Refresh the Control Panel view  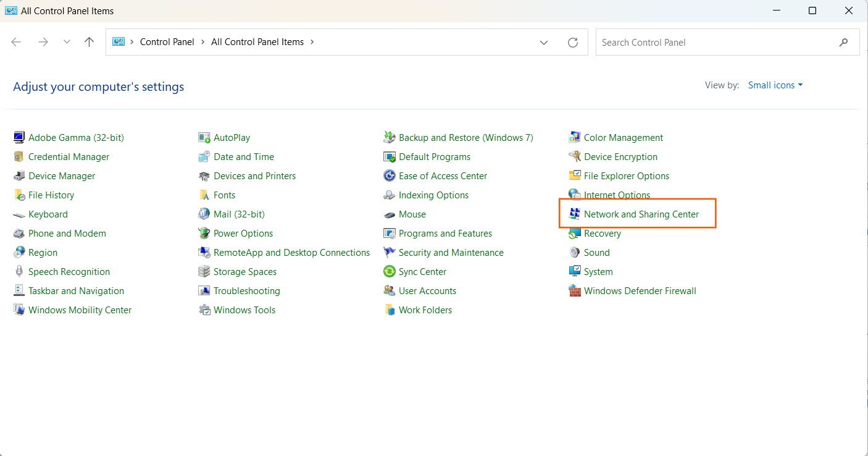coord(573,42)
